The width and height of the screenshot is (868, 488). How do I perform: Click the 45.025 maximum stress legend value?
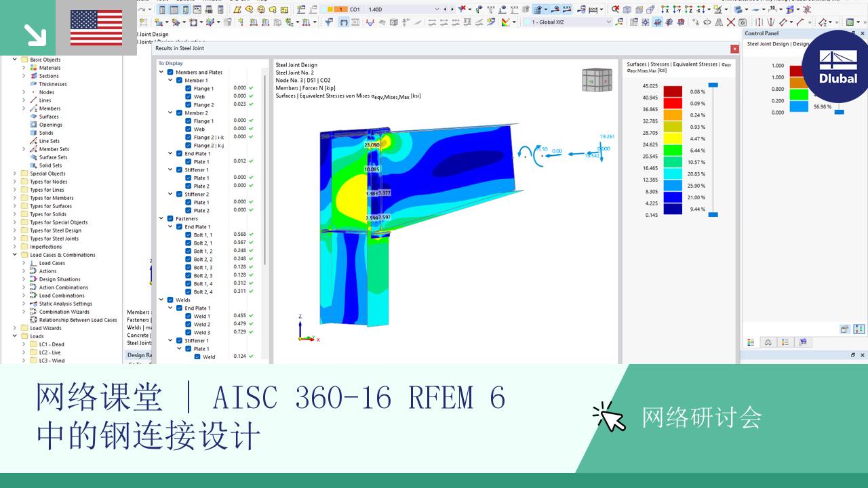coord(650,85)
